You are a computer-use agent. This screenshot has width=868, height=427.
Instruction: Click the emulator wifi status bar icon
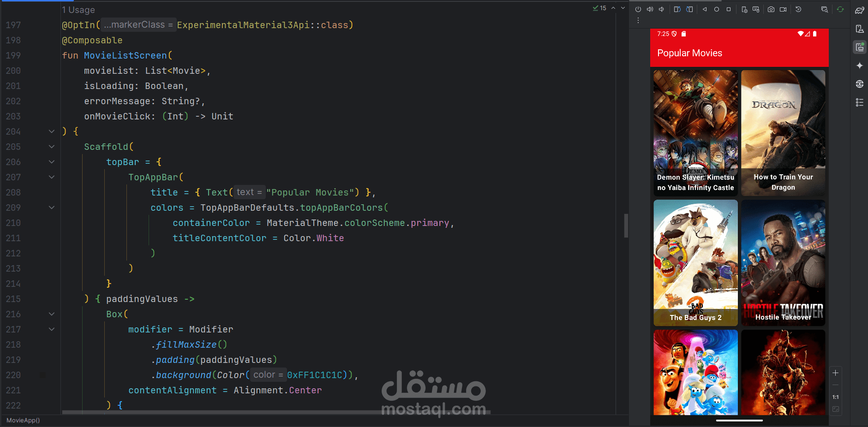(800, 34)
